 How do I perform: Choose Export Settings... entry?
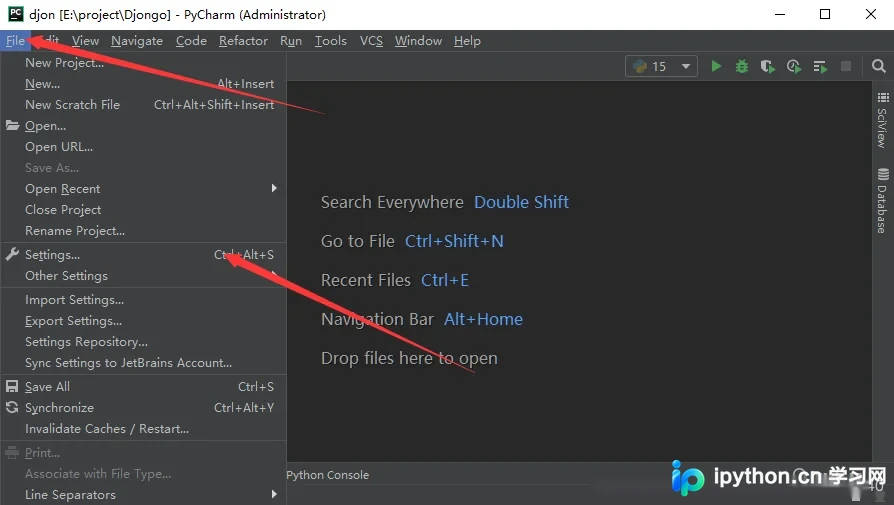point(144,321)
